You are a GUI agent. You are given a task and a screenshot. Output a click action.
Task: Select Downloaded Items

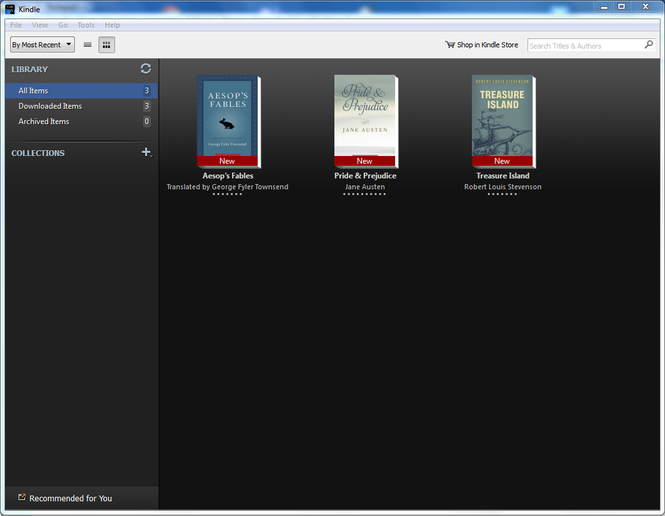(x=81, y=106)
